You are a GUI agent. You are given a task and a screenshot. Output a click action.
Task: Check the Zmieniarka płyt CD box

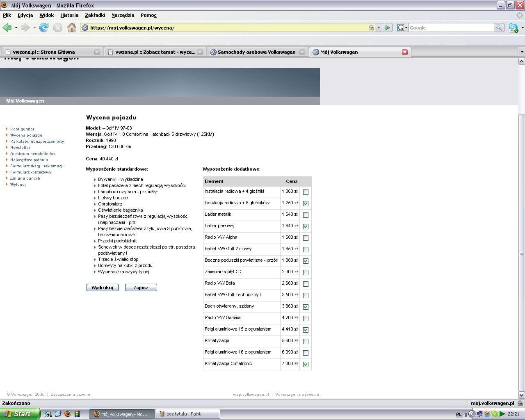tap(306, 272)
